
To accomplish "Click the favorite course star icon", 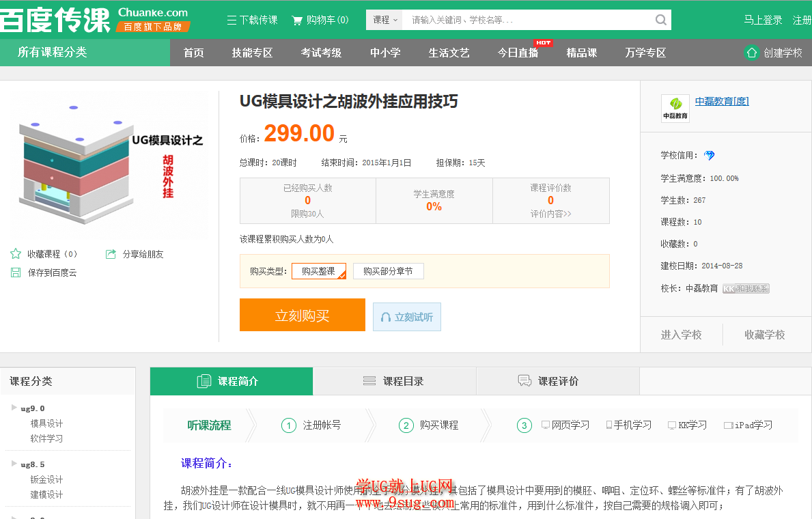I will (x=16, y=254).
